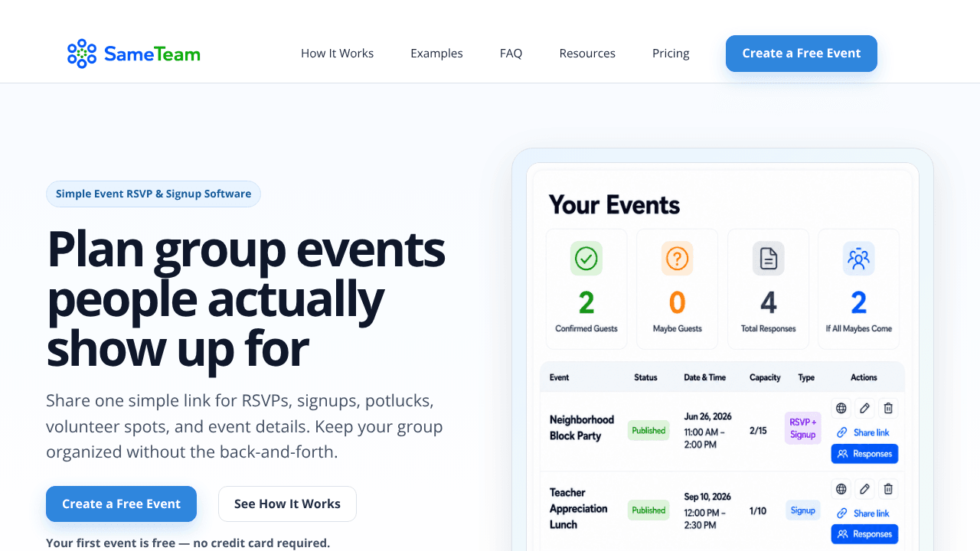The image size is (980, 551).
Task: Click the SameTeam brand name text
Action: pos(152,54)
